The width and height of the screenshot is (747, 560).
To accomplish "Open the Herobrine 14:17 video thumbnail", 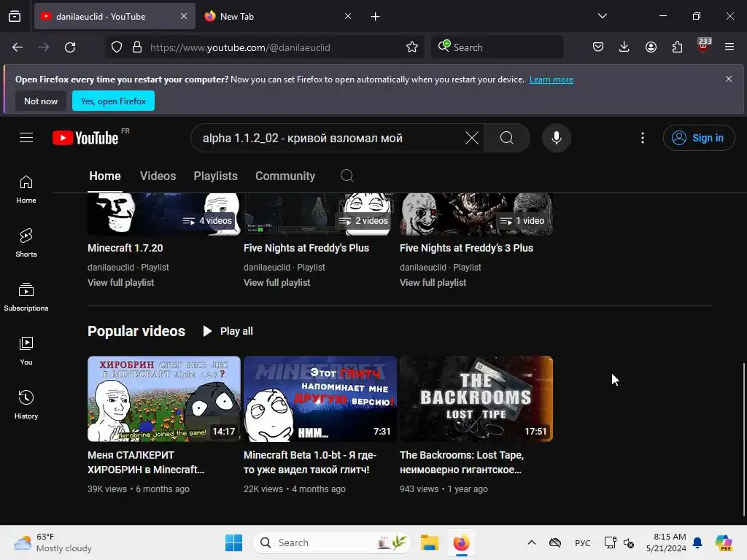I will [164, 399].
